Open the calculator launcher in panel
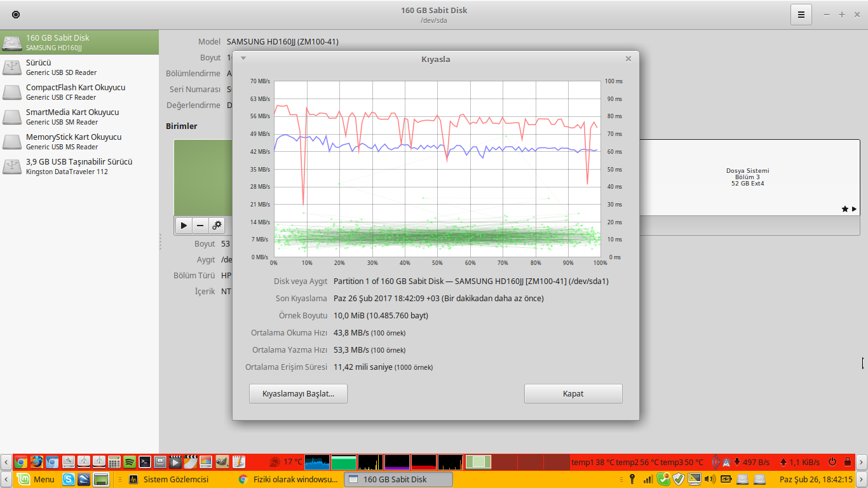The height and width of the screenshot is (488, 868). coord(114,462)
